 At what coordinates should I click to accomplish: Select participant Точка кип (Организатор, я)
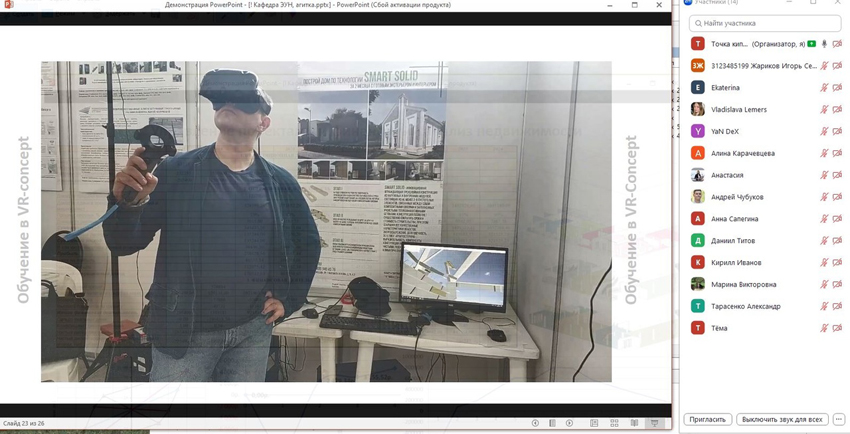765,44
